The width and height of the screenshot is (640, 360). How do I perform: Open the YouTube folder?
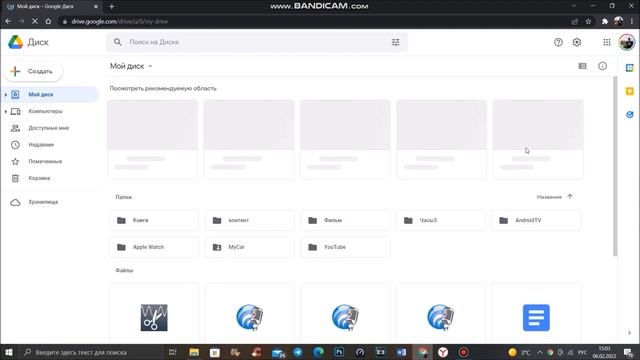point(345,247)
